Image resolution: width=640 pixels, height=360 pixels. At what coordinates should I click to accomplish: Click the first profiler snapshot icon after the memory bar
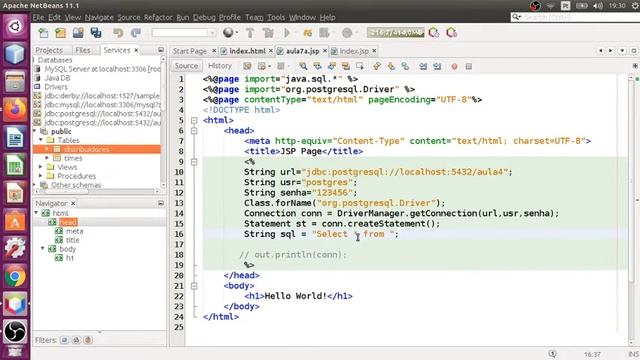tap(433, 33)
